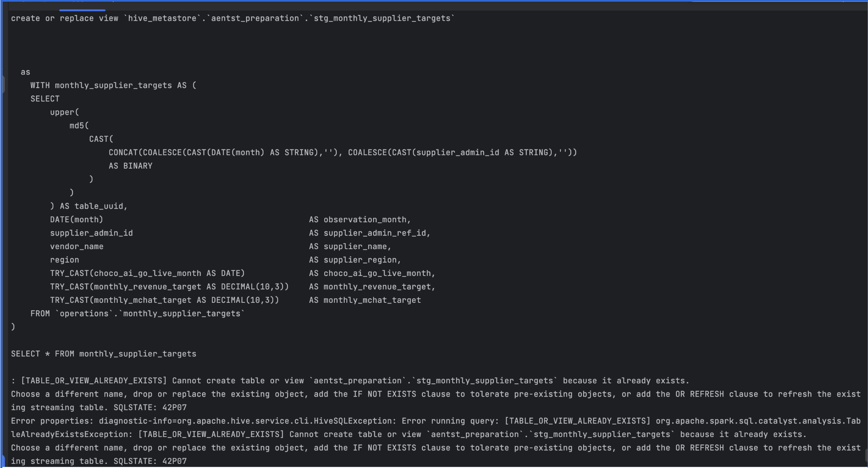Click the table_uuid column alias
The width and height of the screenshot is (868, 468).
[x=101, y=206]
